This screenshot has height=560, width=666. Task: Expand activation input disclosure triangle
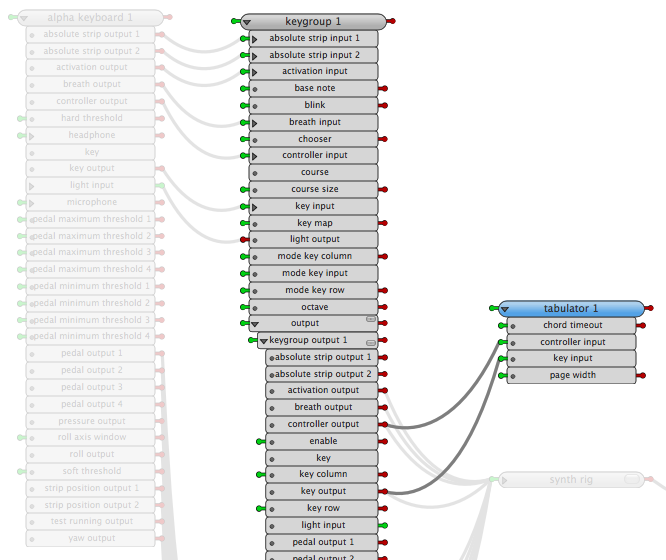254,72
